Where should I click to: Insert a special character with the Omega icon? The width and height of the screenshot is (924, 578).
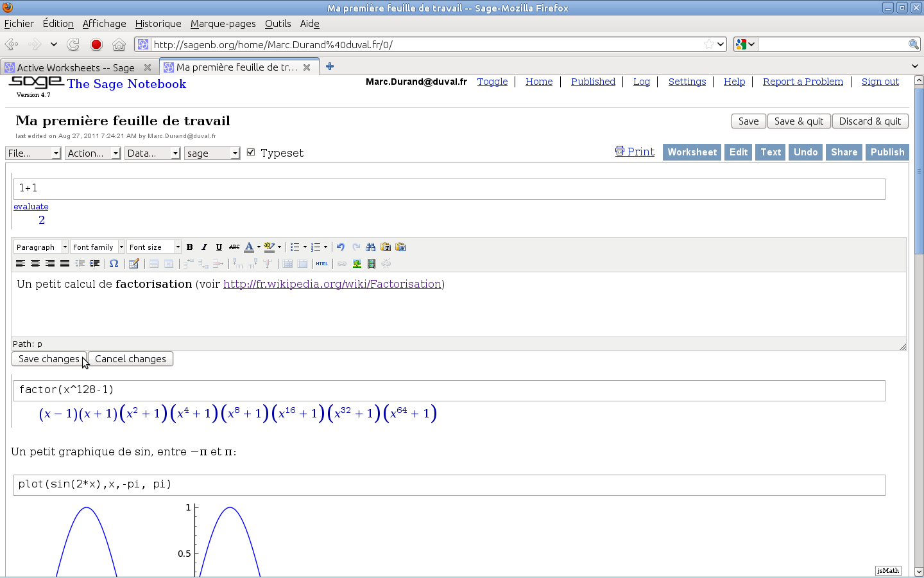click(x=114, y=264)
